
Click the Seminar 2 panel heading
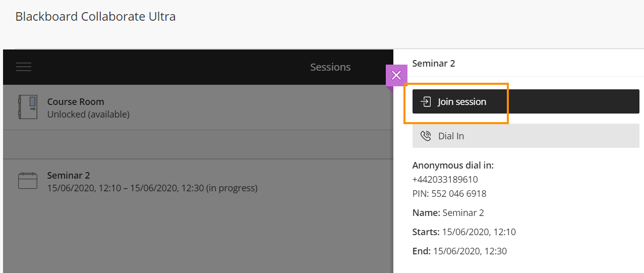pos(434,64)
